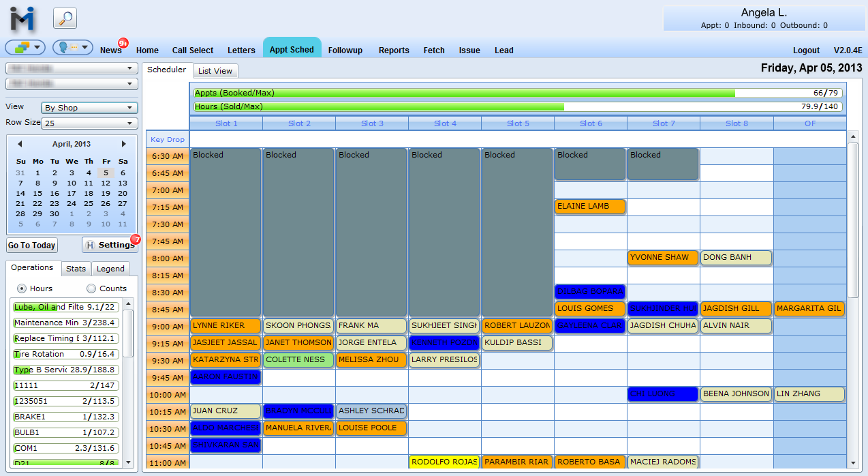Click the magnifying glass search icon
Screen dimensions: 868x476
pos(65,18)
